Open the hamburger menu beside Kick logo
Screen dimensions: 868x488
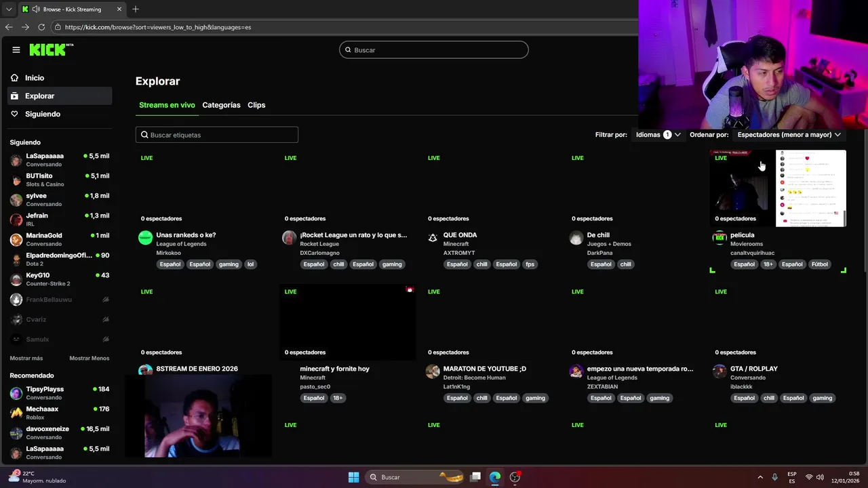[16, 49]
